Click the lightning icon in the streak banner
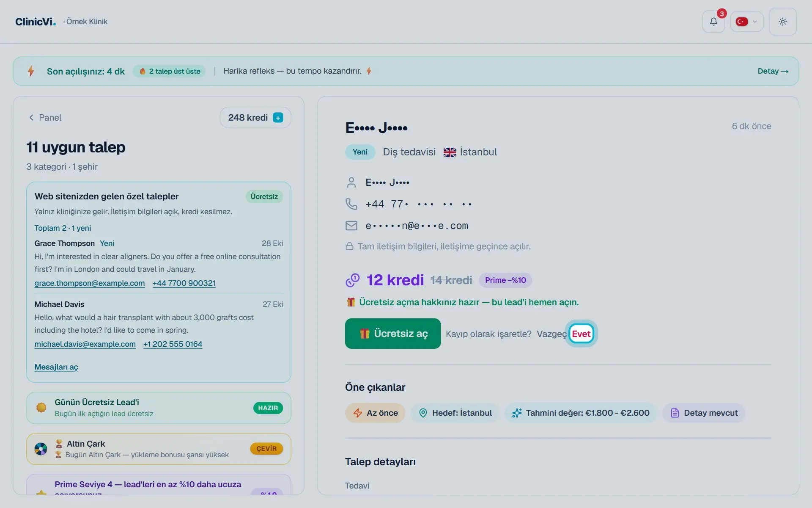812x508 pixels. tap(31, 71)
